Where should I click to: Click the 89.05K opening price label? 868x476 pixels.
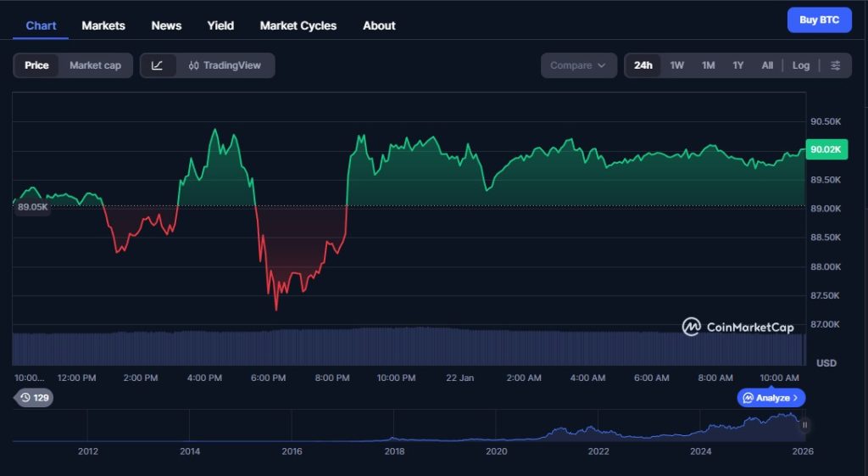point(33,207)
